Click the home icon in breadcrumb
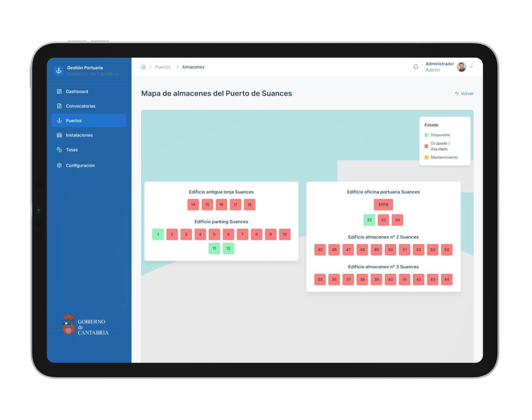This screenshot has height=420, width=532. pos(144,67)
